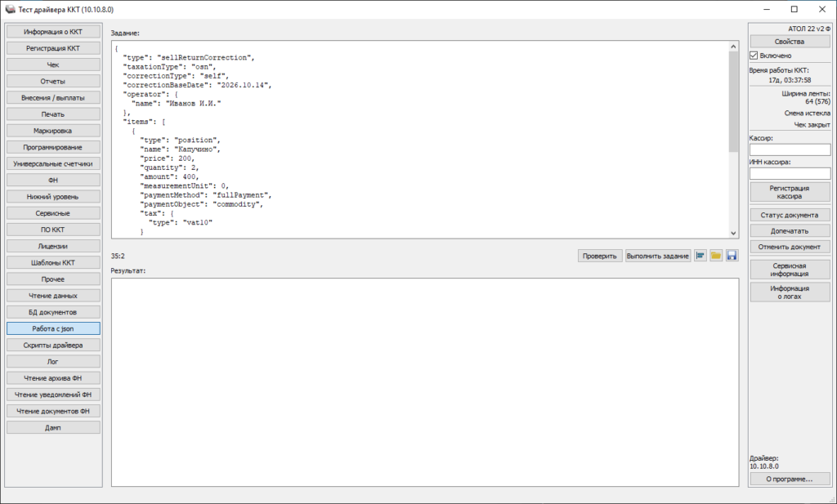The width and height of the screenshot is (837, 504).
Task: Toggle the "Включено" checkbox
Action: (x=754, y=56)
